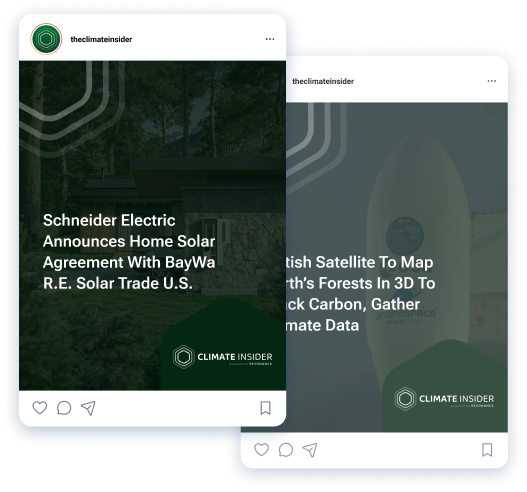Click the green theclimateinsider profile avatar
This screenshot has height=492, width=527.
(46, 39)
